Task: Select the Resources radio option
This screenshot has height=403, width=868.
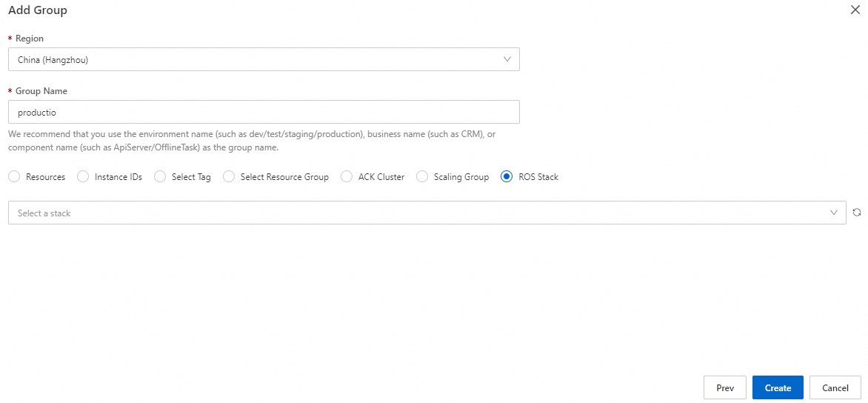Action: pos(15,177)
